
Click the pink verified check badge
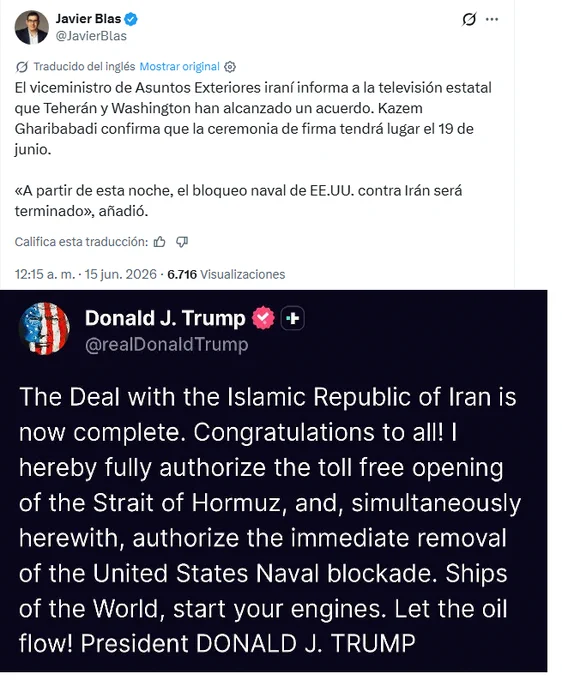click(263, 318)
